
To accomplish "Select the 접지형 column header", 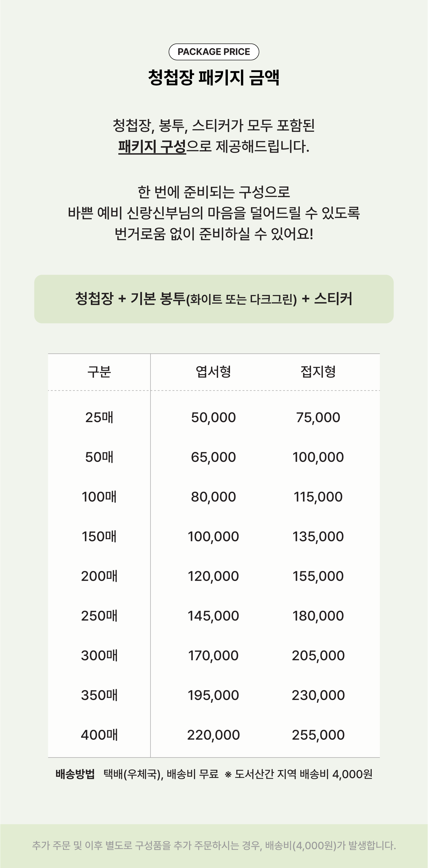I will click(318, 372).
